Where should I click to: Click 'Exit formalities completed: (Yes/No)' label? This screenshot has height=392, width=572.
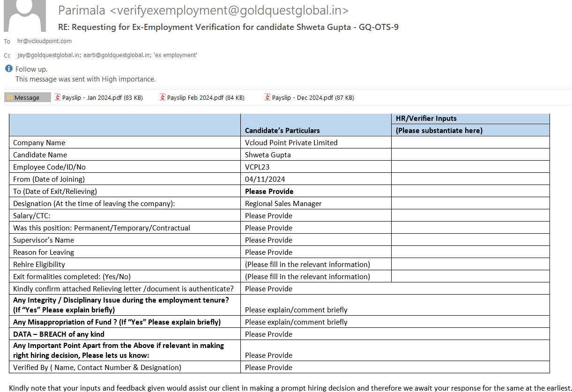coord(72,277)
